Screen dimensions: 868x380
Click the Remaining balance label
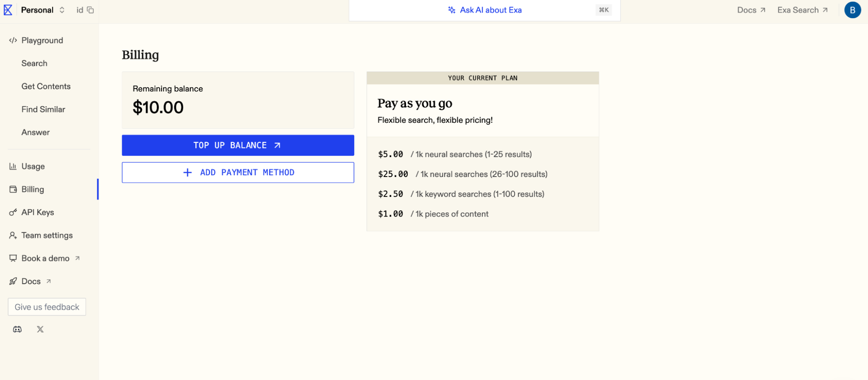[x=168, y=88]
